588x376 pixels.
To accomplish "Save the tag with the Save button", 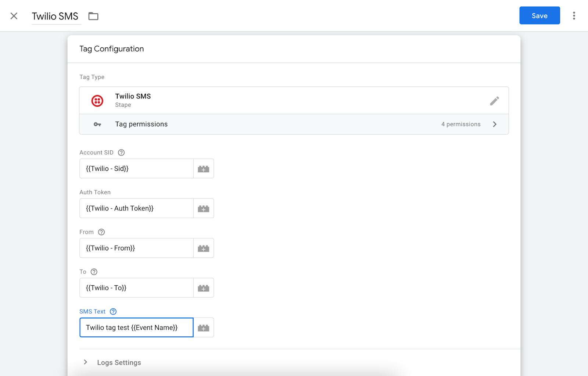I will (539, 15).
